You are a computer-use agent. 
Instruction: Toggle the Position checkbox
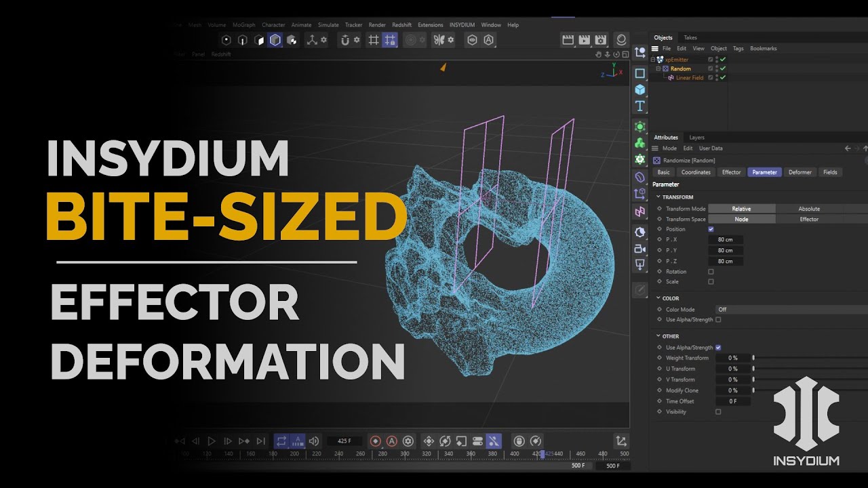pyautogui.click(x=711, y=229)
